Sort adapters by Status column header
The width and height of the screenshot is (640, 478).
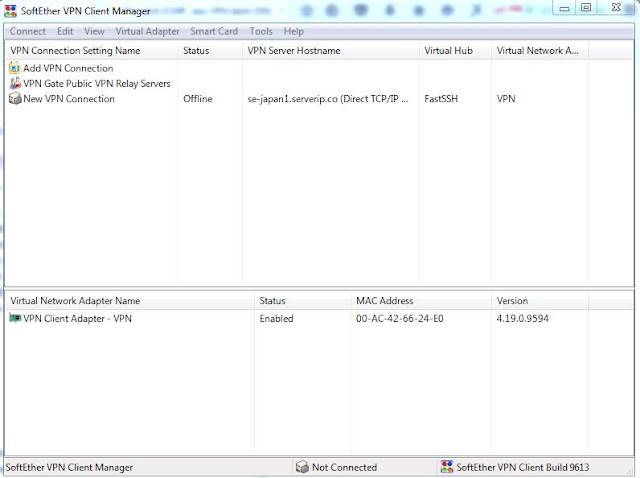pos(302,301)
